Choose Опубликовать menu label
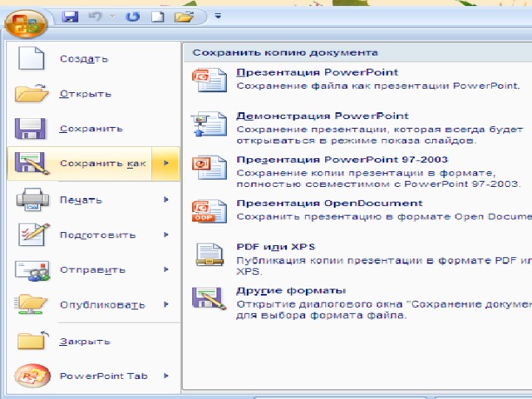 pyautogui.click(x=102, y=305)
